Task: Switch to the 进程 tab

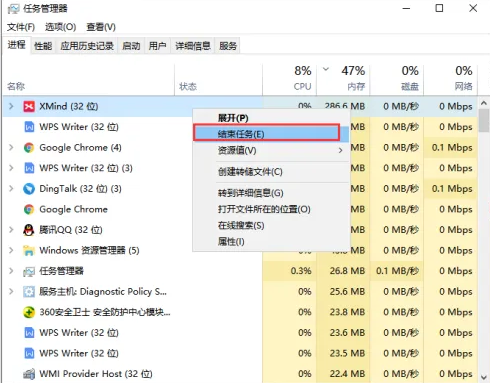Action: coord(16,45)
